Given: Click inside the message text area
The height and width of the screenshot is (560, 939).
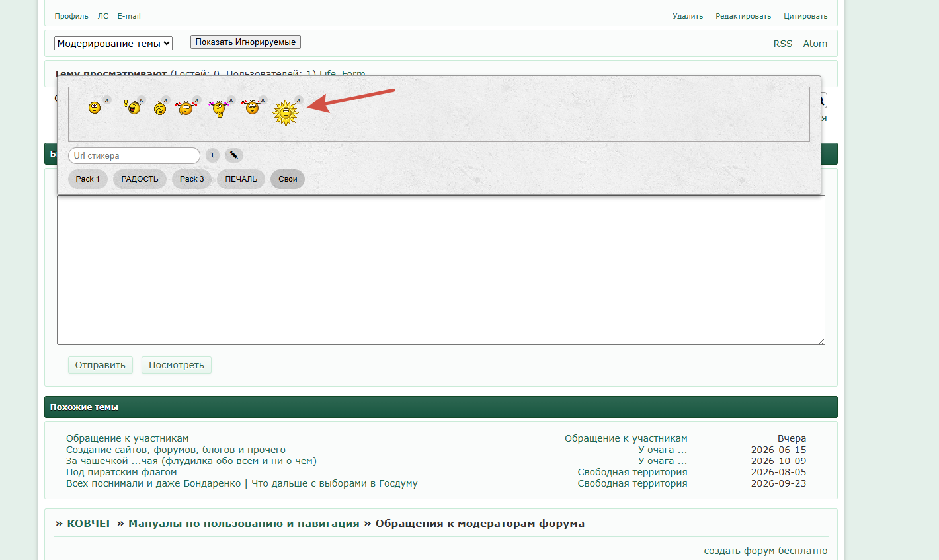Looking at the screenshot, I should (441, 270).
